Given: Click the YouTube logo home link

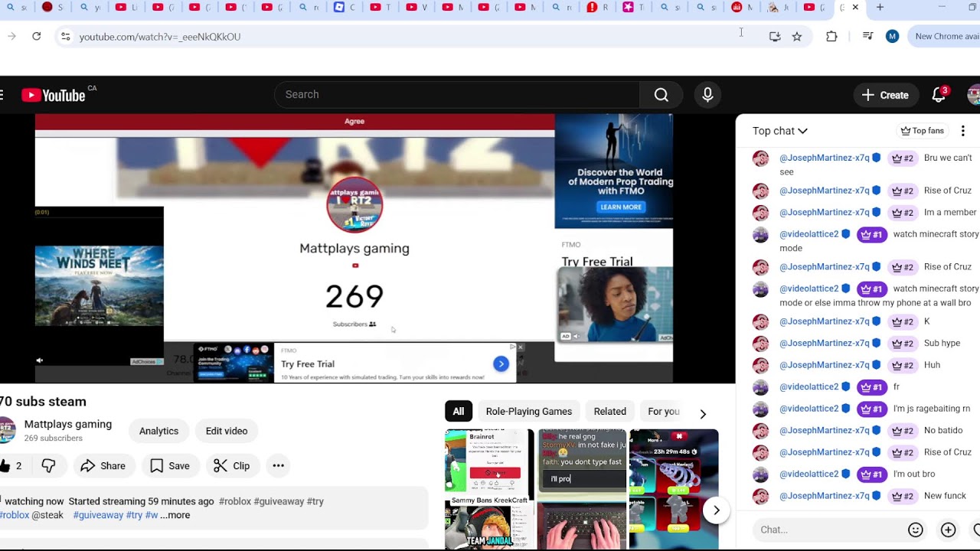Looking at the screenshot, I should (x=54, y=95).
